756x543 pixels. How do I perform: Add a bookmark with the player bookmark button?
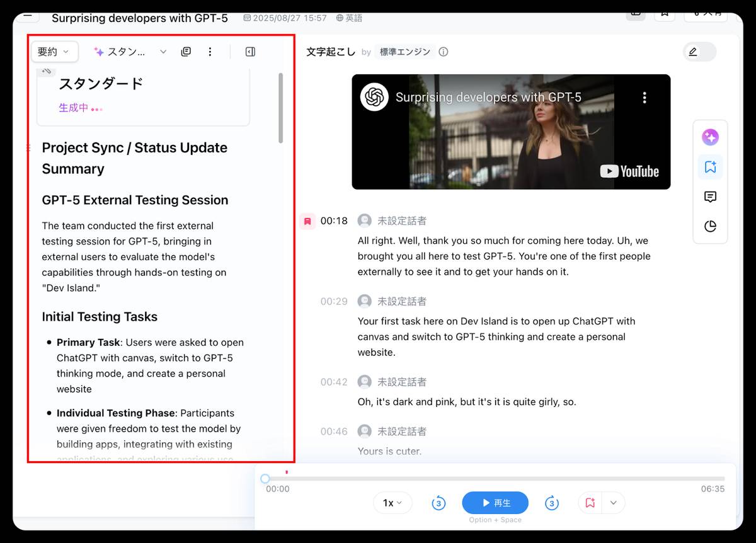click(x=590, y=503)
